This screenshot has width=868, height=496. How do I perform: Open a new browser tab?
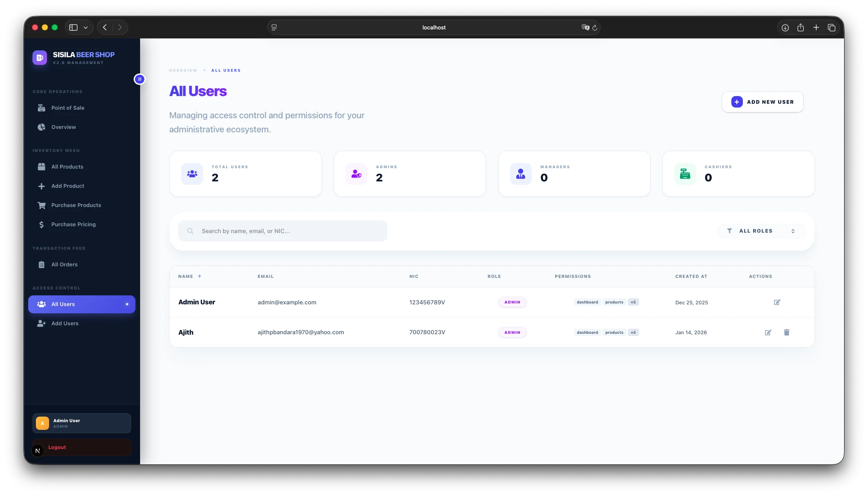pyautogui.click(x=816, y=27)
